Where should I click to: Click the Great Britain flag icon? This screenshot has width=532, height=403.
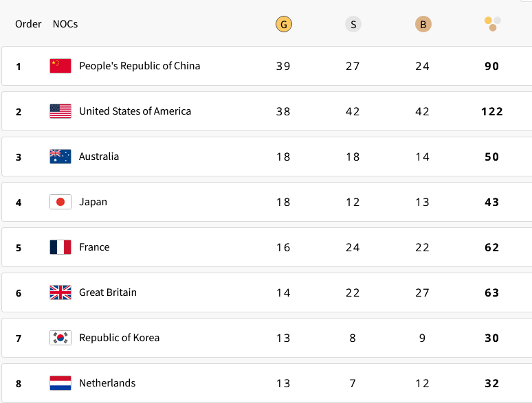pos(60,292)
